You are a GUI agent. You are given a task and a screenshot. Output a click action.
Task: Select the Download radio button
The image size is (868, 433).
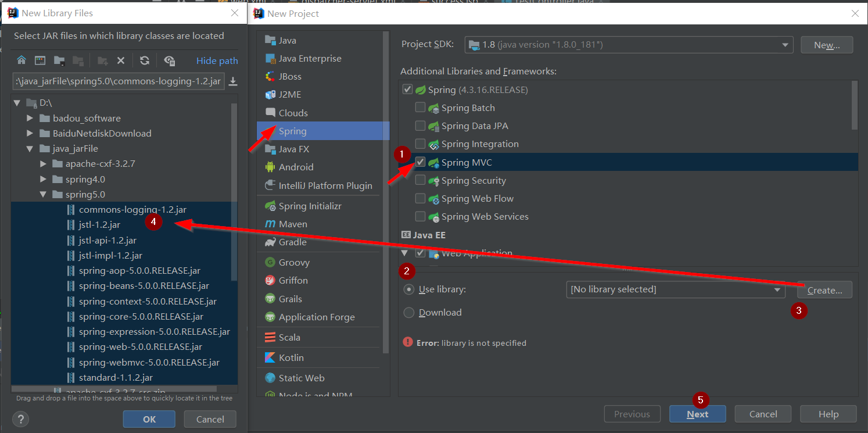pos(409,313)
